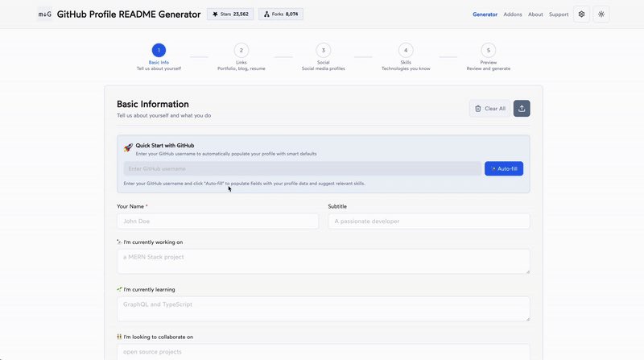Click the 'Portfolio, blog, resume' step caption
This screenshot has width=644, height=360.
tap(241, 68)
